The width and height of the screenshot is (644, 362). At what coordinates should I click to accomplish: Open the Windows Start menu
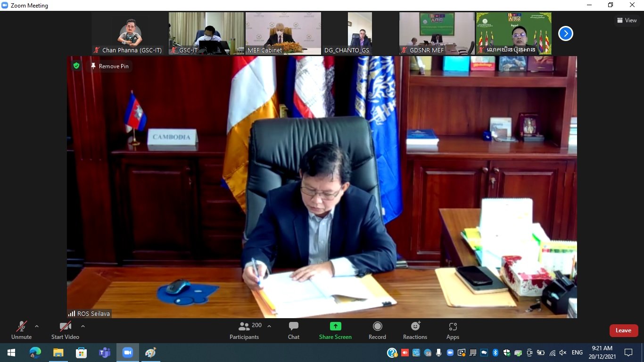[11, 353]
